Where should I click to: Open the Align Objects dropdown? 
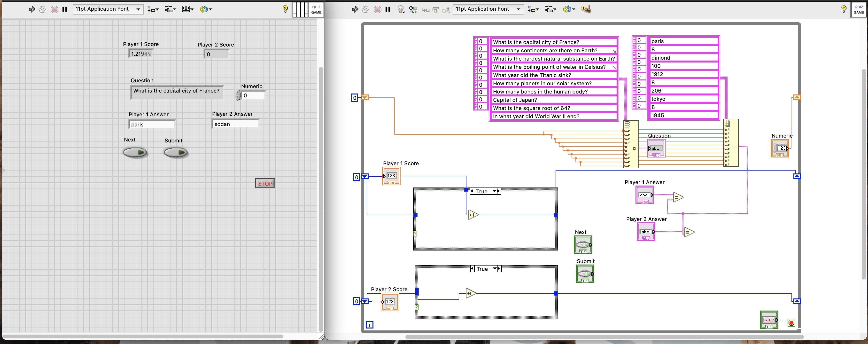coord(153,9)
